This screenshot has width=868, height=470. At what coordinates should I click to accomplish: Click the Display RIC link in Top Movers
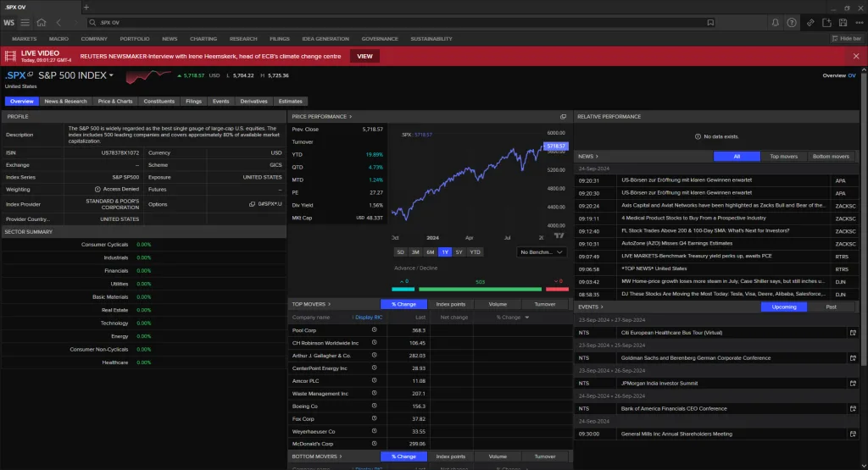[368, 318]
